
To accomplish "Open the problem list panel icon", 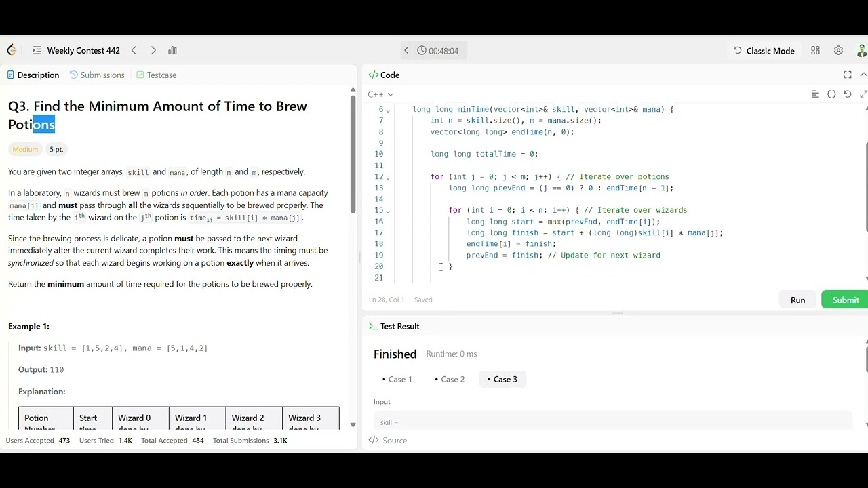I will (37, 50).
